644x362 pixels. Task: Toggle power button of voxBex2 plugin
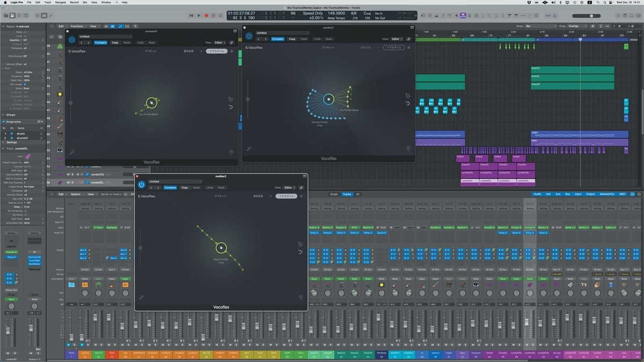tap(141, 184)
